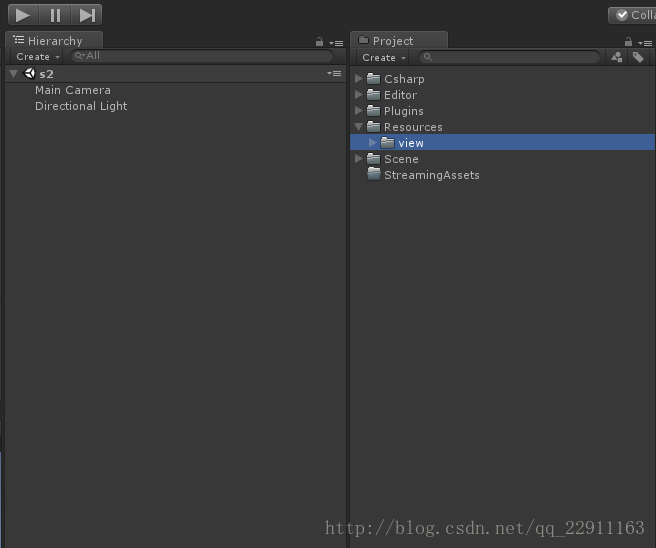The image size is (656, 548).
Task: Select the Csharp folder name
Action: pyautogui.click(x=404, y=79)
